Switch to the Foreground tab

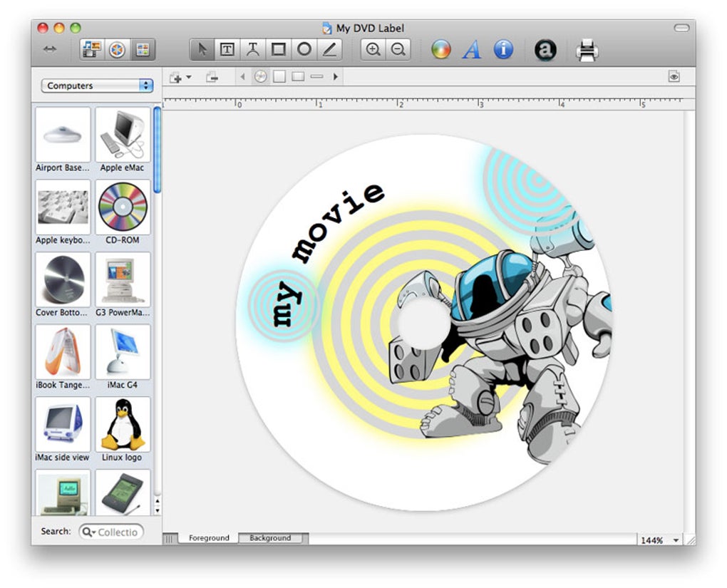coord(209,538)
